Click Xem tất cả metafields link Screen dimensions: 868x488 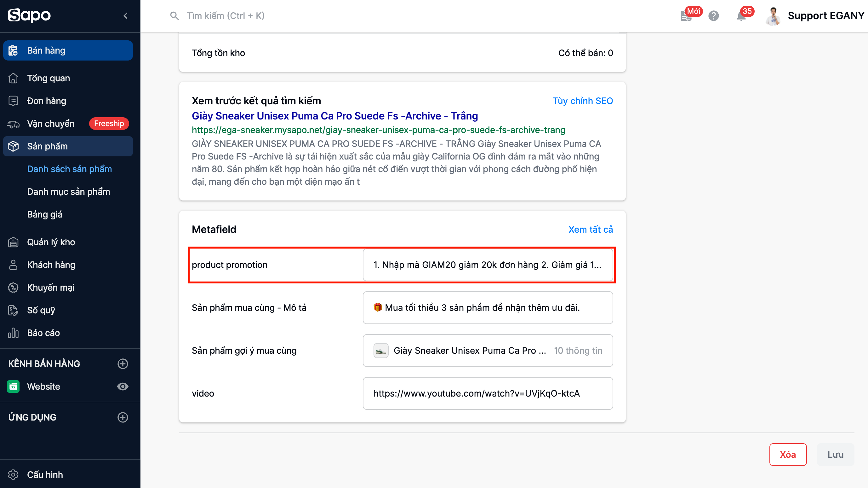tap(590, 229)
